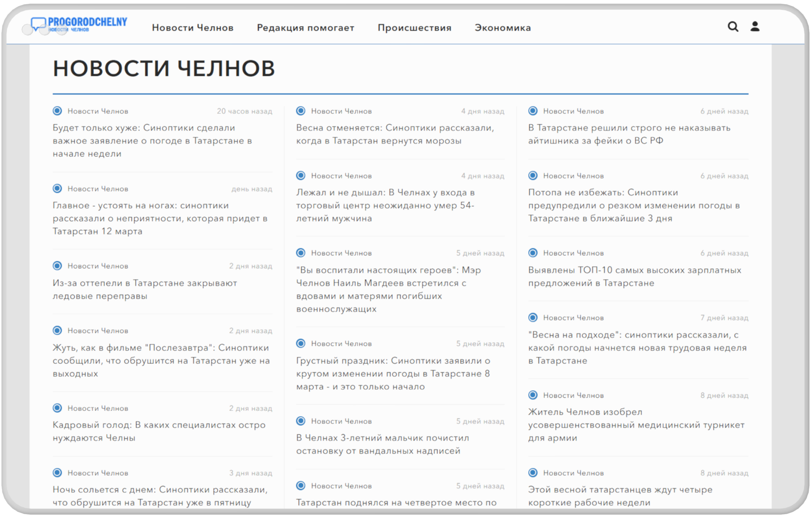
Task: Open article about айтишника за фейки
Action: point(629,134)
